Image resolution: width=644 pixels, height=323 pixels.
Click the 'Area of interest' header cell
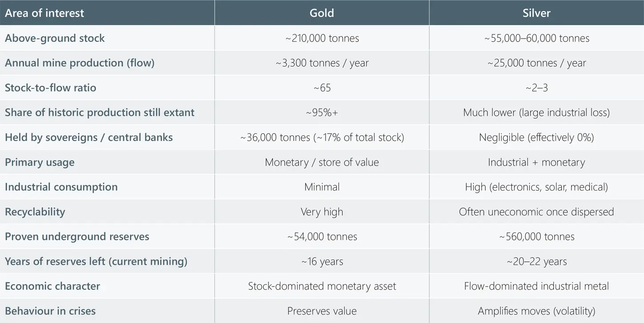pos(44,13)
